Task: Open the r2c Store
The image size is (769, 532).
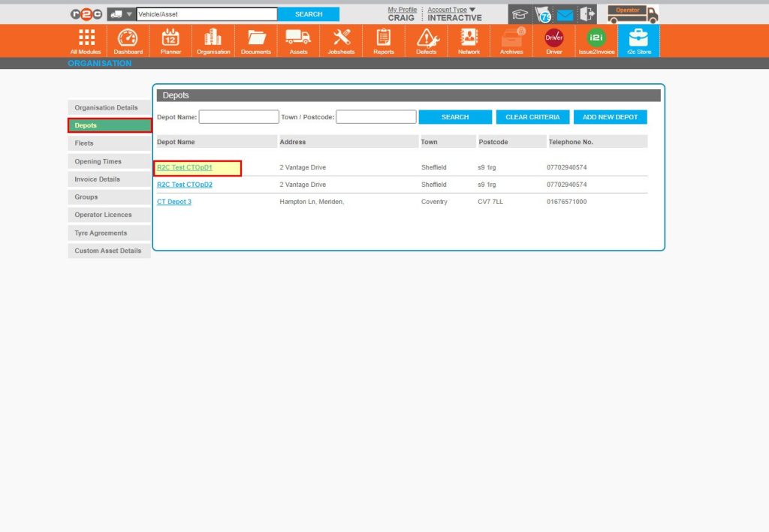Action: (639, 40)
